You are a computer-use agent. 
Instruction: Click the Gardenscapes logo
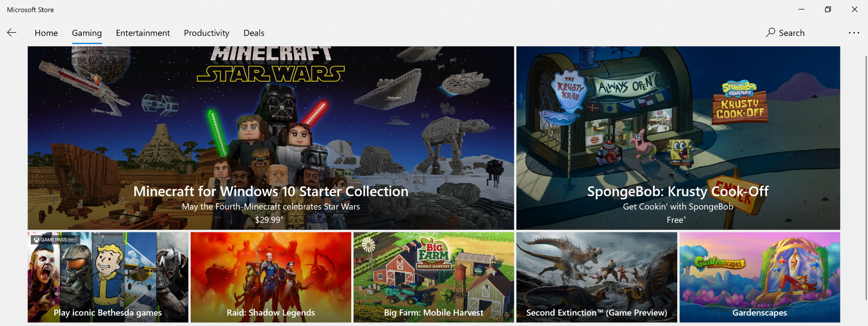(x=719, y=262)
